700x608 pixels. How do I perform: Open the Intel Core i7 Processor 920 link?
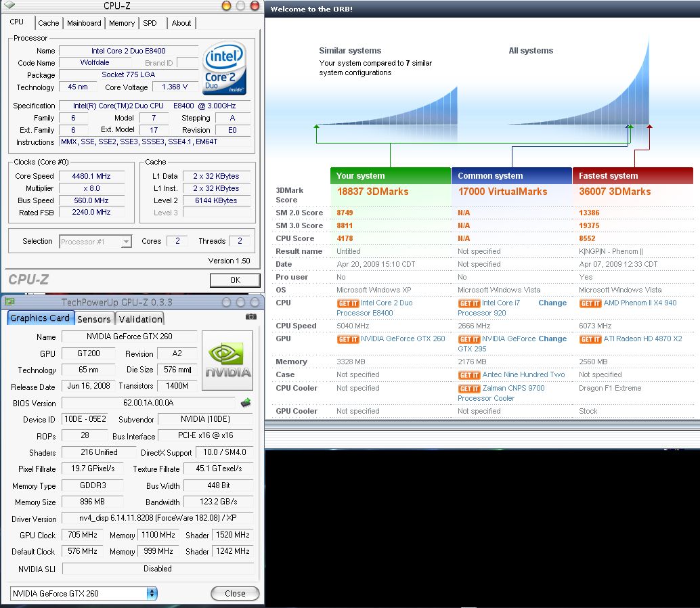pyautogui.click(x=489, y=308)
